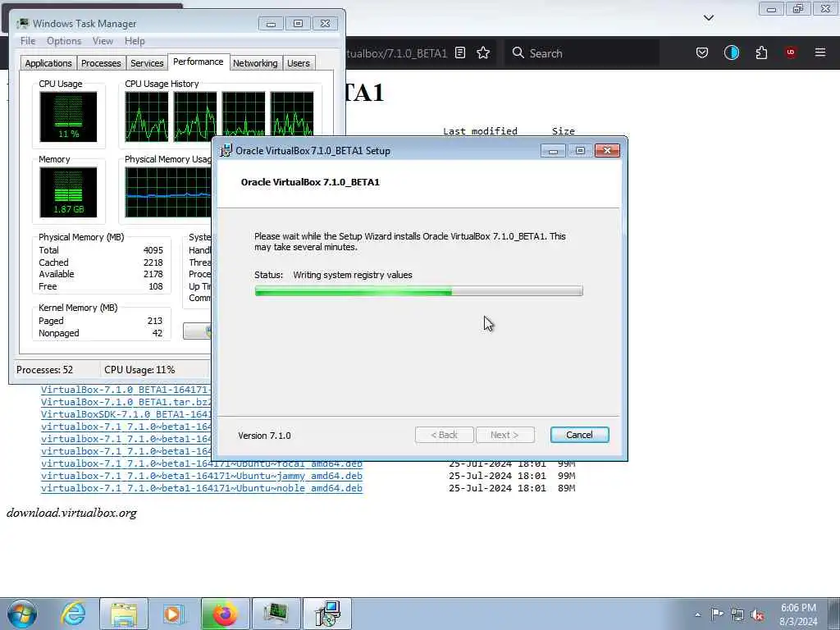Download Ubuntu jammy amd64.deb link
Screen dimensions: 840x630
(x=202, y=476)
